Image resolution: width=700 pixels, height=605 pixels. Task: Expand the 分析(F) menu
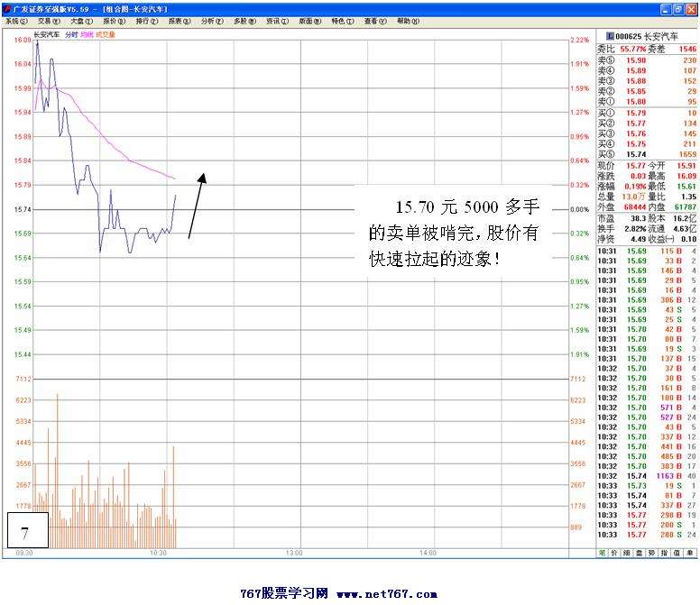pos(209,21)
